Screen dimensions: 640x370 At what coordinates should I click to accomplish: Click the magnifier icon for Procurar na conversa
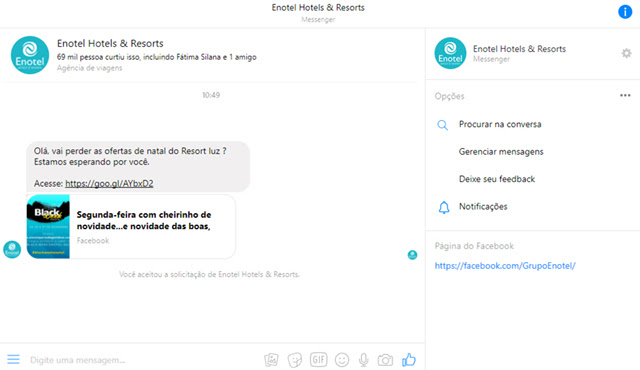(442, 125)
